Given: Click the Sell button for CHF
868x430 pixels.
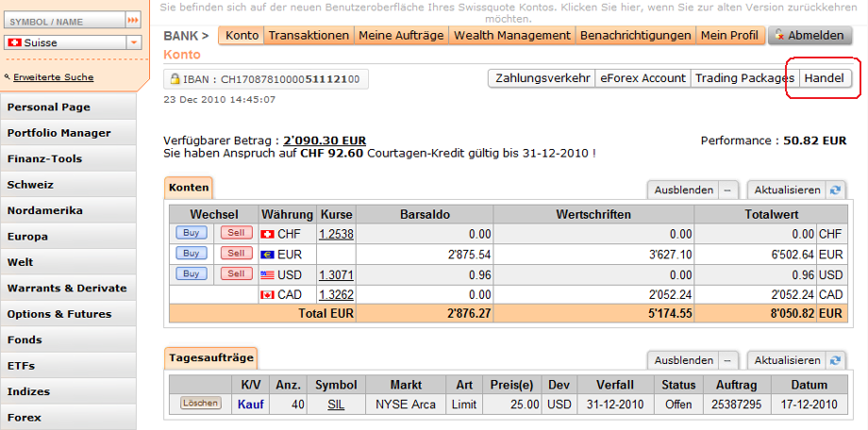Looking at the screenshot, I should [x=237, y=233].
